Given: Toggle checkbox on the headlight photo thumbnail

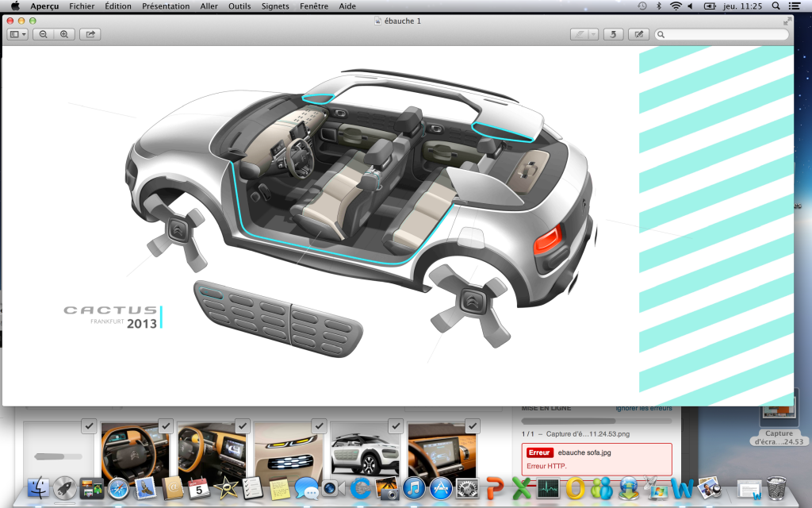Looking at the screenshot, I should click(x=319, y=425).
